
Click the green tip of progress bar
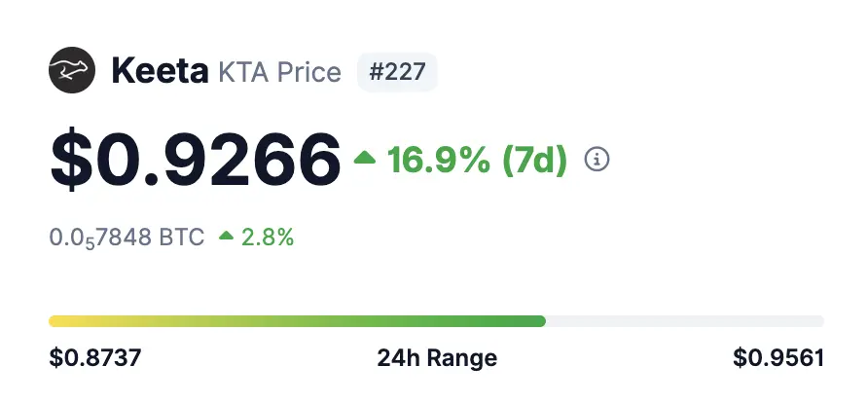pos(538,321)
